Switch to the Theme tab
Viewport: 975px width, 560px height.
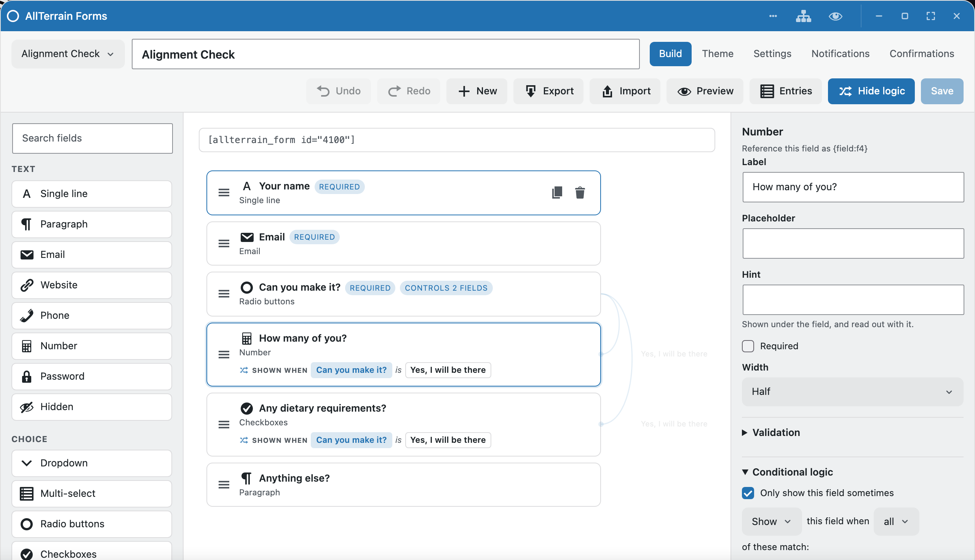pos(718,54)
